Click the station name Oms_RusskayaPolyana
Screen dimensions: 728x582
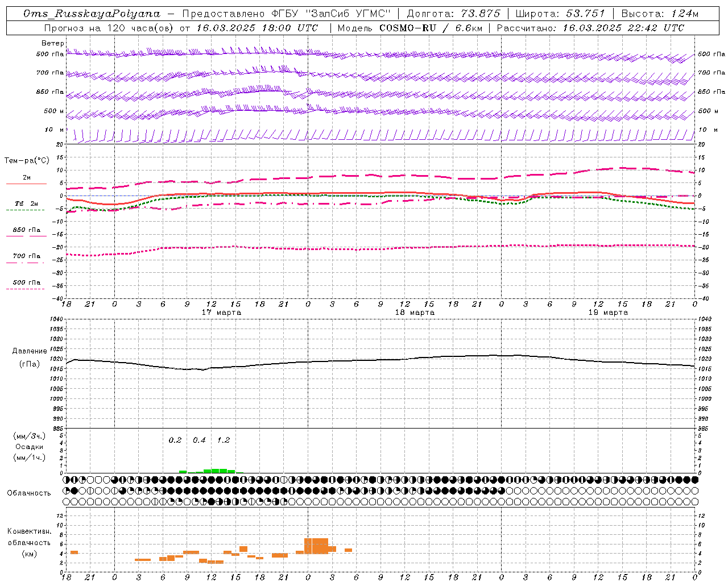(x=92, y=14)
